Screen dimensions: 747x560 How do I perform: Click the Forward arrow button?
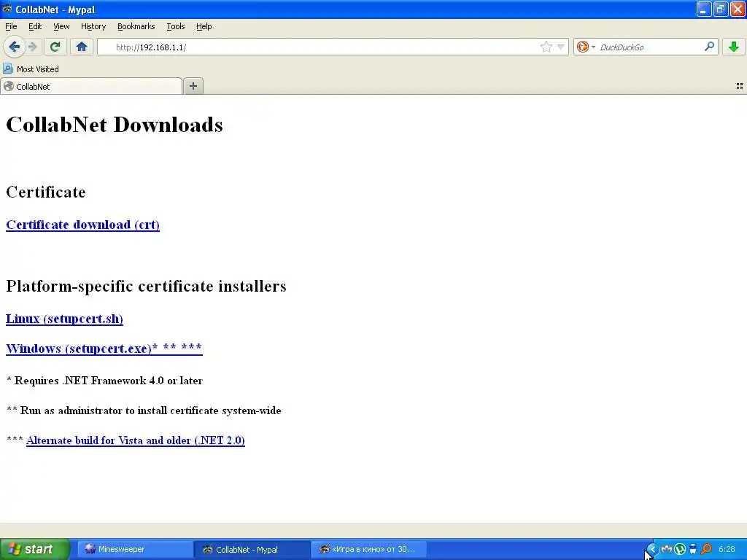[32, 47]
